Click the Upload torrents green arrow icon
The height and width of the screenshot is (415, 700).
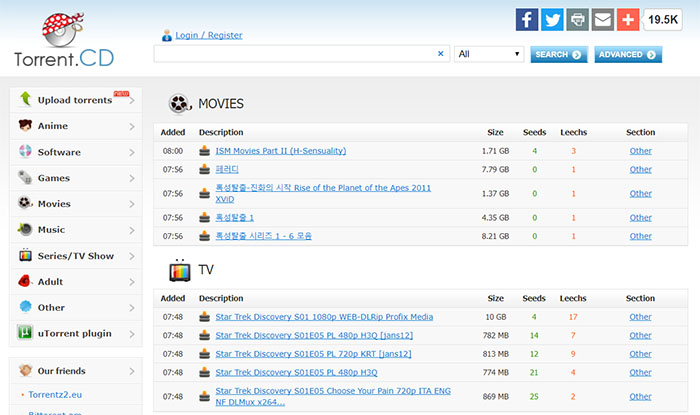[25, 99]
